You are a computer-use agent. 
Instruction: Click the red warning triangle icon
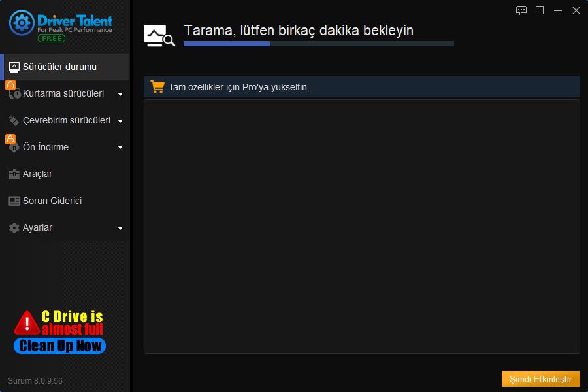(27, 323)
